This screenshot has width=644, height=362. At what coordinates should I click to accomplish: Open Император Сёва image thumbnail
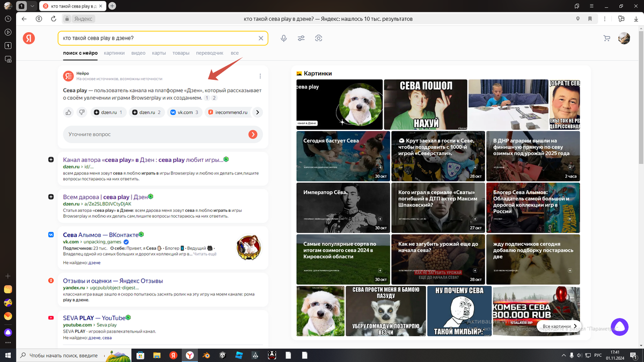point(343,207)
